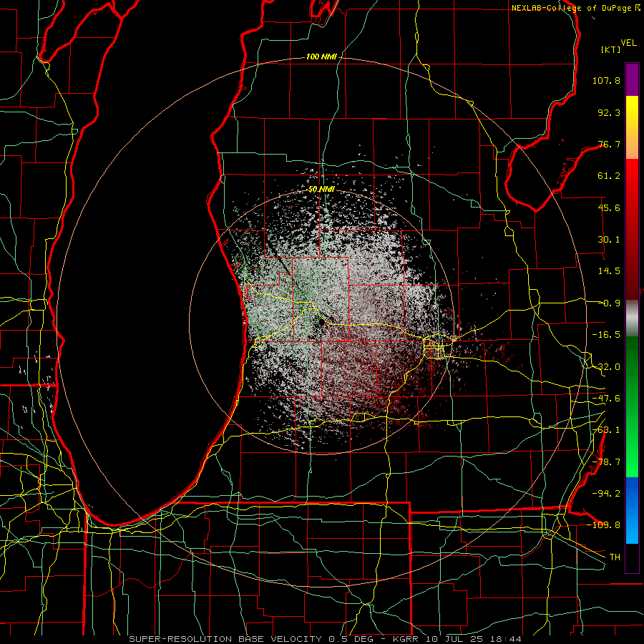This screenshot has height=644, width=644.
Task: Click the "50 NMI" range ring label
Action: [x=321, y=190]
